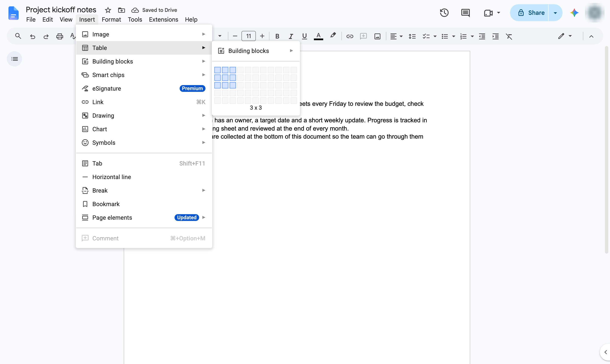The width and height of the screenshot is (610, 364).
Task: Expand the Share options dropdown arrow
Action: pos(555,13)
